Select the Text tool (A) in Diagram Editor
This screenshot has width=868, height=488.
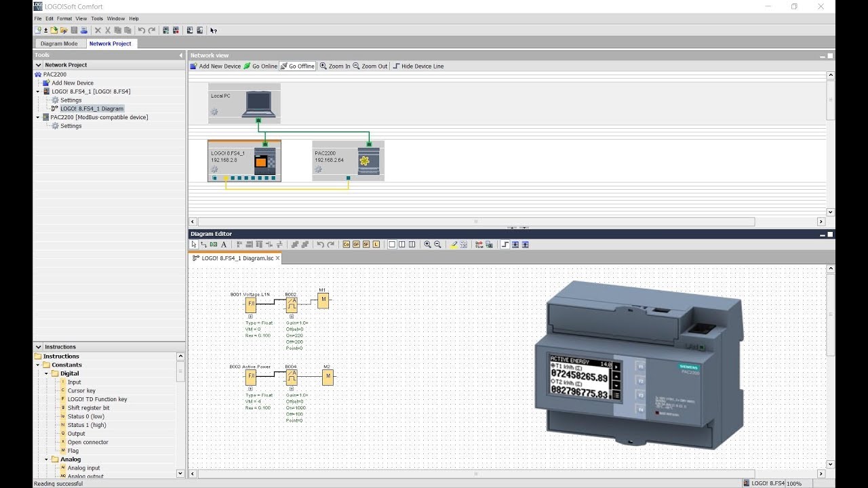click(224, 244)
